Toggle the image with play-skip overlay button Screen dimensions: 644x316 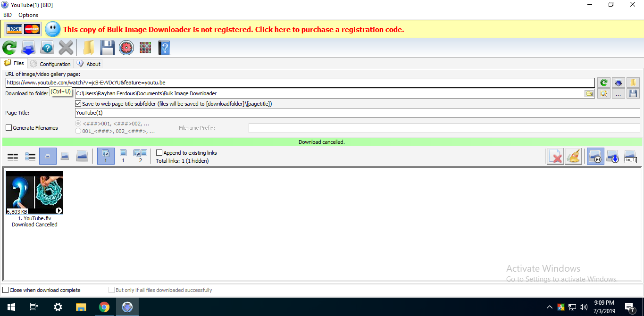click(x=595, y=156)
